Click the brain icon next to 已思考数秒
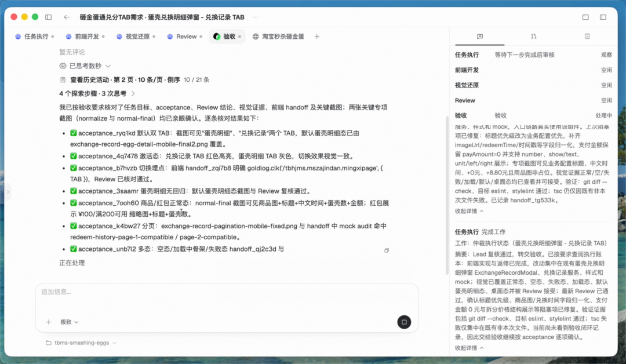The image size is (626, 364). pyautogui.click(x=63, y=66)
